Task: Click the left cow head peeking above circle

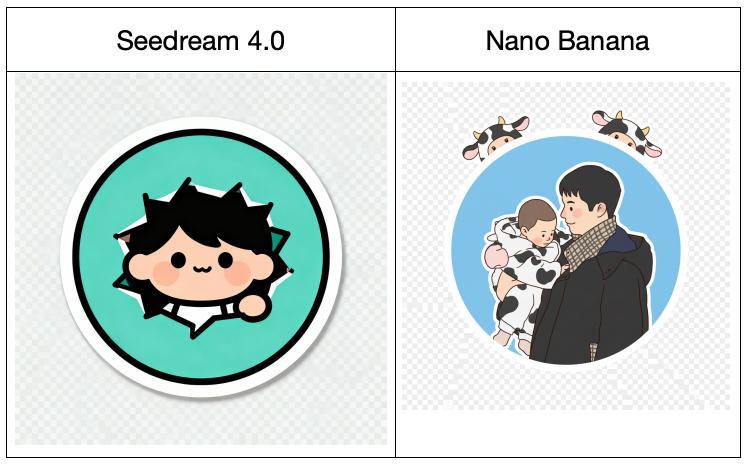Action: (496, 137)
